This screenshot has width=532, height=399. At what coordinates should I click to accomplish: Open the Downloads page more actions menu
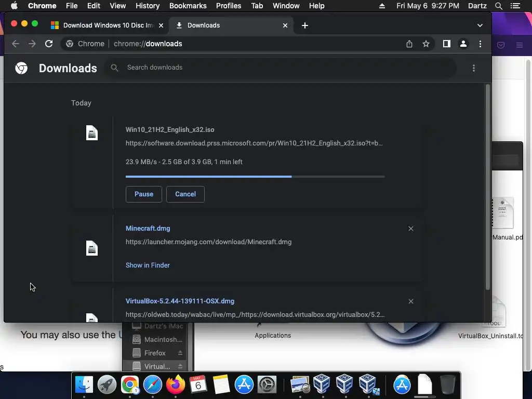pyautogui.click(x=474, y=68)
